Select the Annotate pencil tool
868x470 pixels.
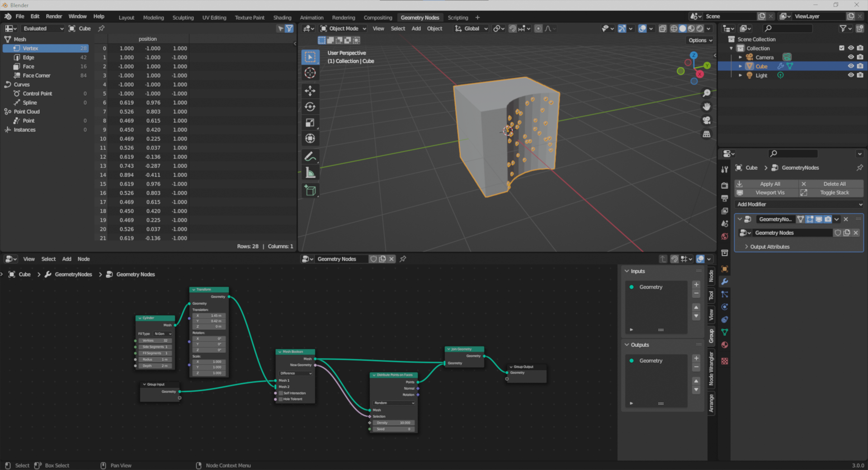pyautogui.click(x=310, y=157)
